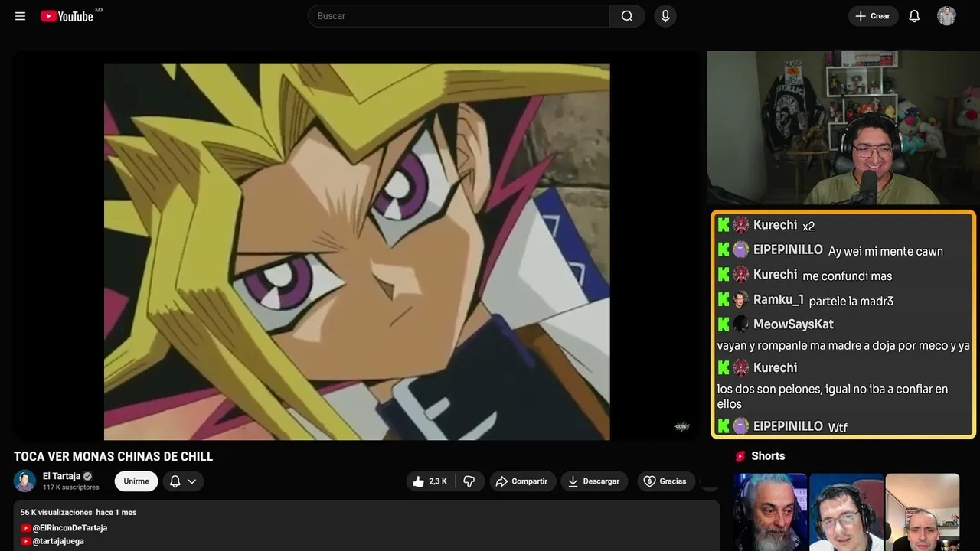Click chat message "los dos son pelones"
The width and height of the screenshot is (980, 551).
(x=833, y=396)
